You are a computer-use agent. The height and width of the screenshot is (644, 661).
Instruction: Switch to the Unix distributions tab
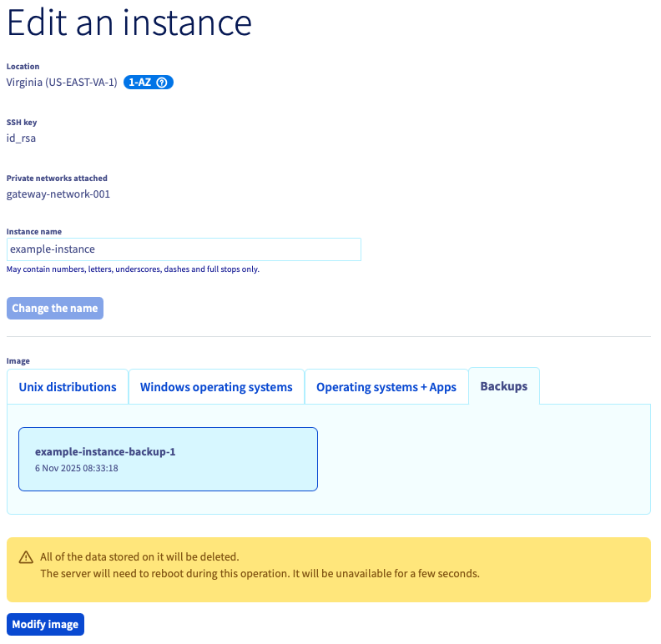coord(68,387)
